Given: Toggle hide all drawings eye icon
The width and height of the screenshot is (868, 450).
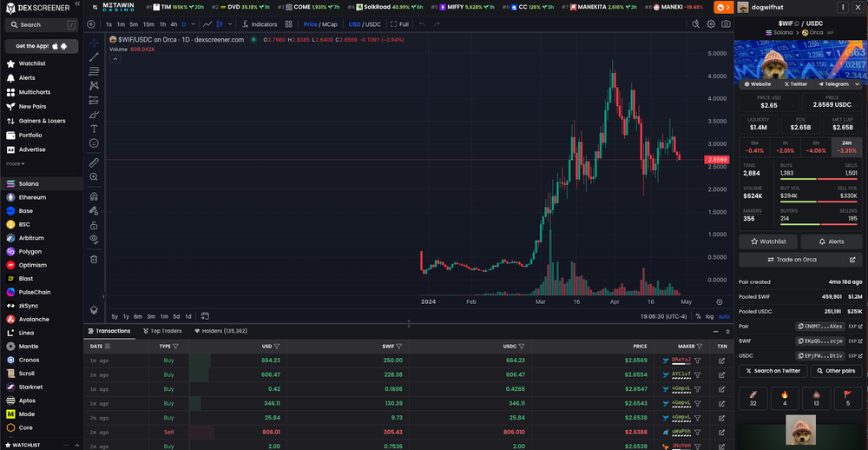Looking at the screenshot, I should [94, 240].
